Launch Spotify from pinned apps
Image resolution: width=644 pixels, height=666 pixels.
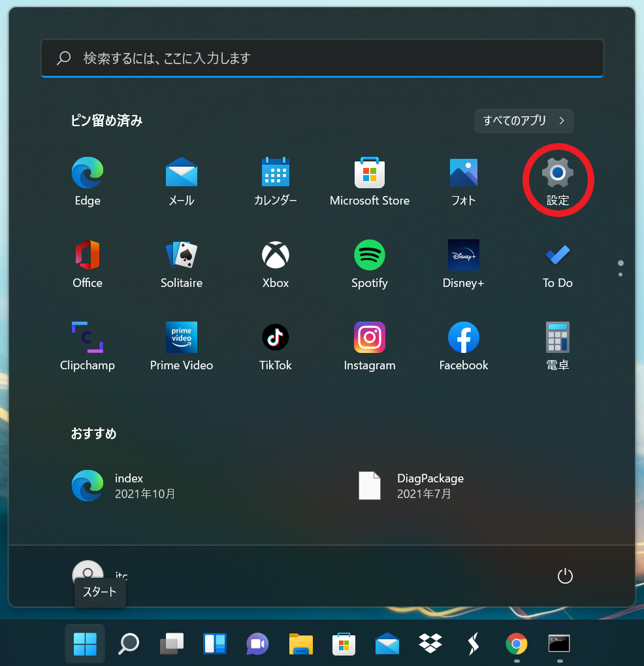pos(369,263)
